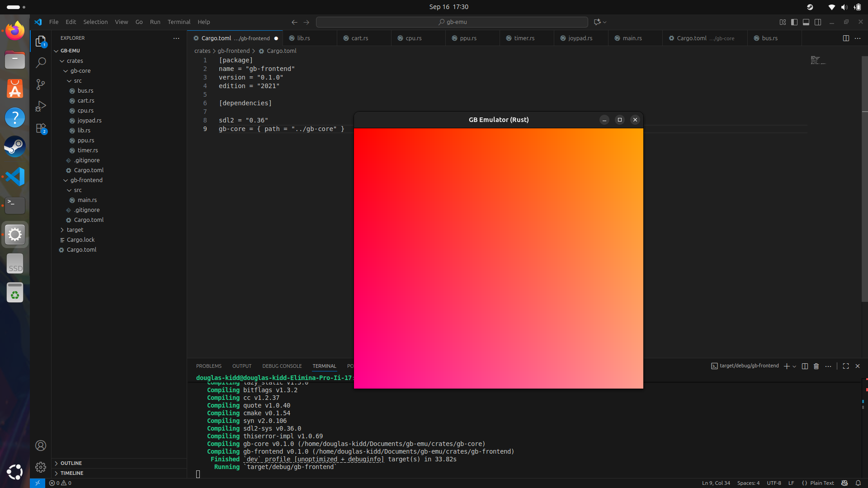Switch to the ppu.rs tab
The width and height of the screenshot is (868, 488).
(x=468, y=38)
